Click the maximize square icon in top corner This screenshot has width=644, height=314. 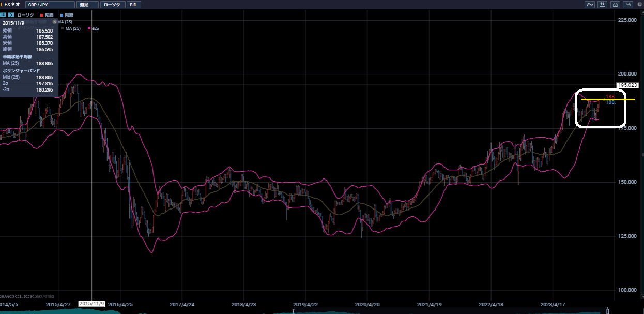pos(639,5)
